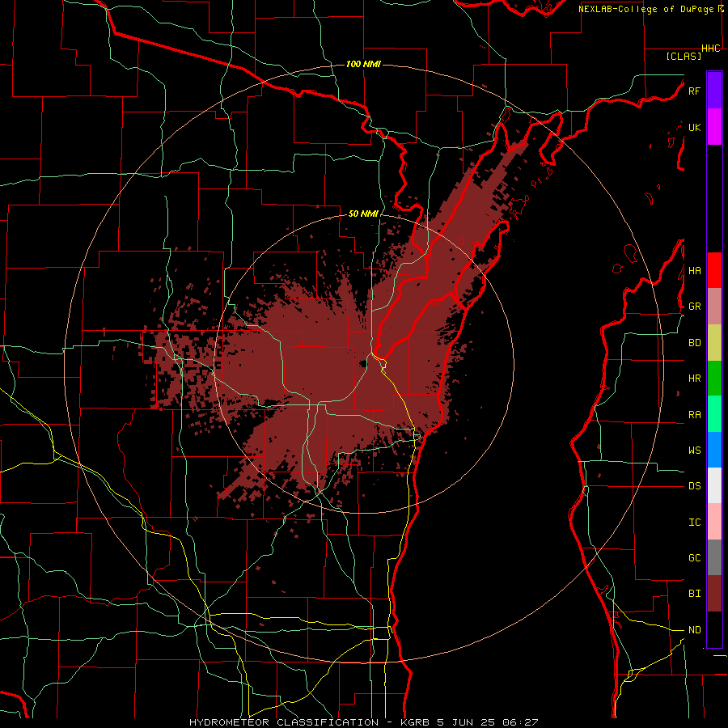The width and height of the screenshot is (728, 728).
Task: Click the [CLAS] unit label
Action: 684,56
